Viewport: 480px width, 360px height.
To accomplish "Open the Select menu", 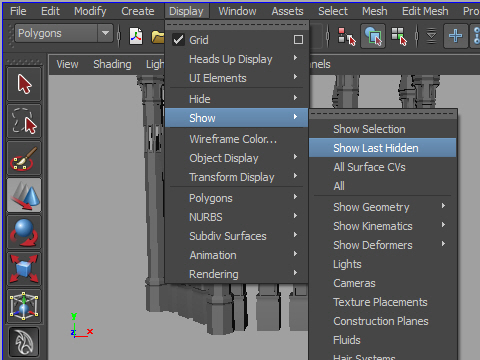I will pyautogui.click(x=333, y=11).
